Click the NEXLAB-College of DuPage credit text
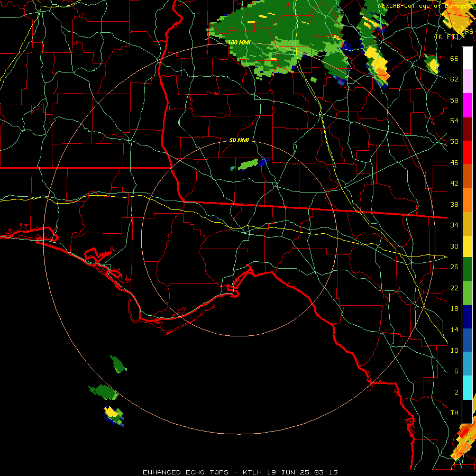This screenshot has width=476, height=476. point(425,6)
